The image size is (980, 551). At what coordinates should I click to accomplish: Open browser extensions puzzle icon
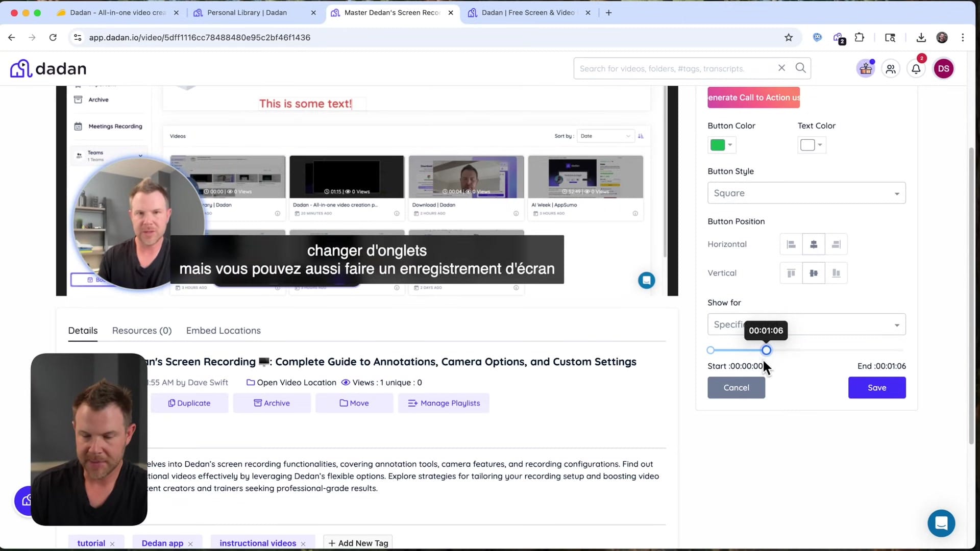[860, 37]
